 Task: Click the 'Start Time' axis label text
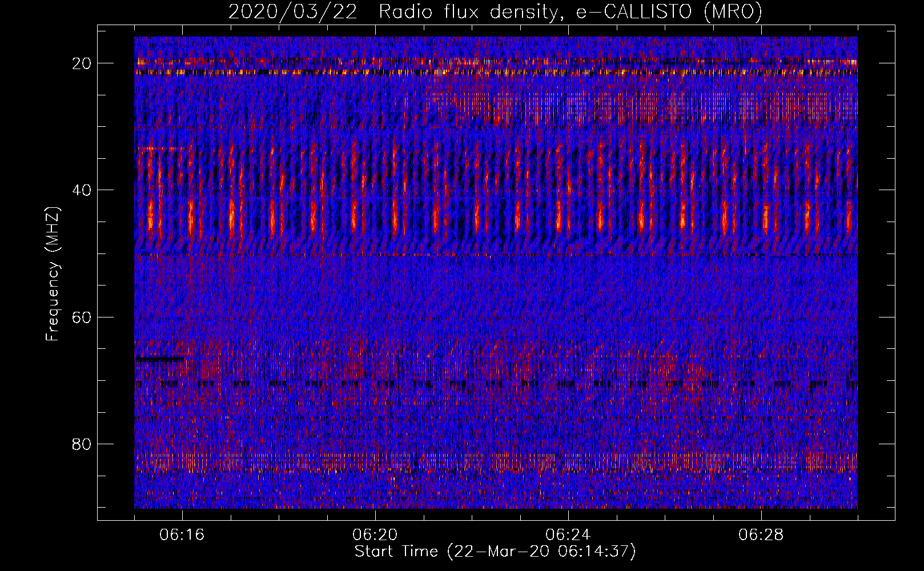click(396, 552)
